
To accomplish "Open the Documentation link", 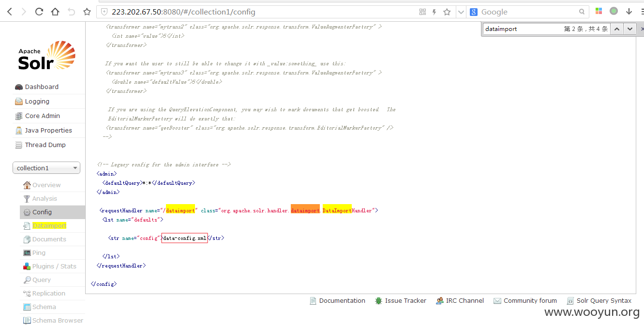I will [342, 300].
